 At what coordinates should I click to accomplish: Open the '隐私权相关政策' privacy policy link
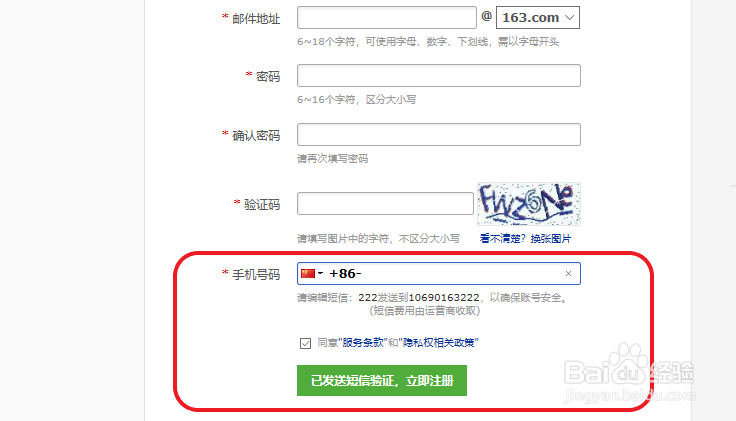click(438, 343)
